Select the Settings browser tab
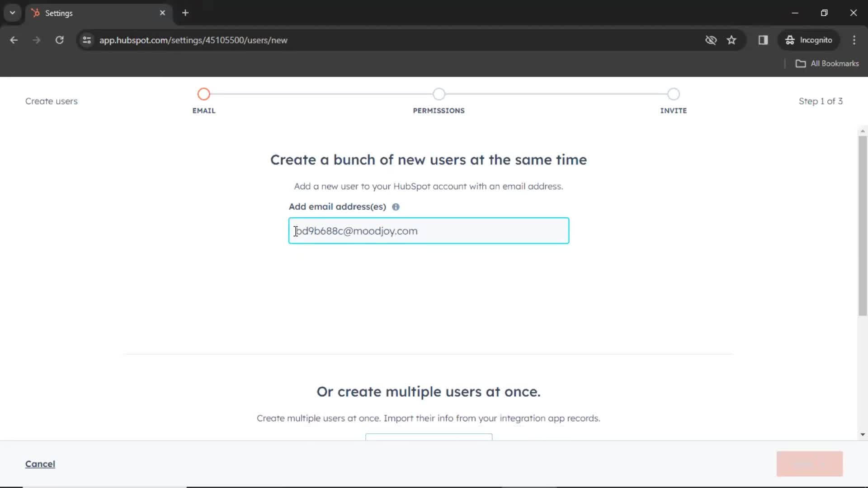This screenshot has width=868, height=488. 99,13
